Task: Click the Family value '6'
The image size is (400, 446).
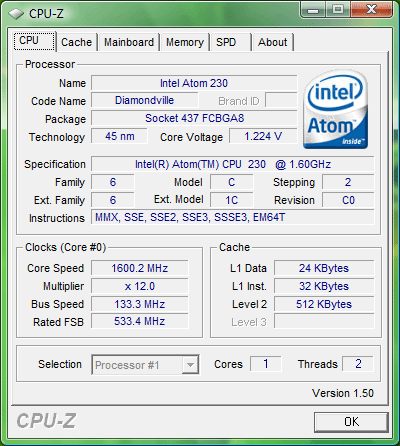Action: (x=113, y=182)
